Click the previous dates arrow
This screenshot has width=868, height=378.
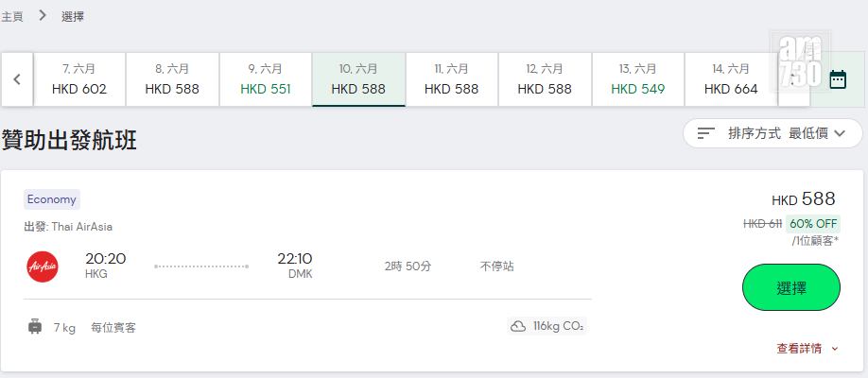point(17,79)
